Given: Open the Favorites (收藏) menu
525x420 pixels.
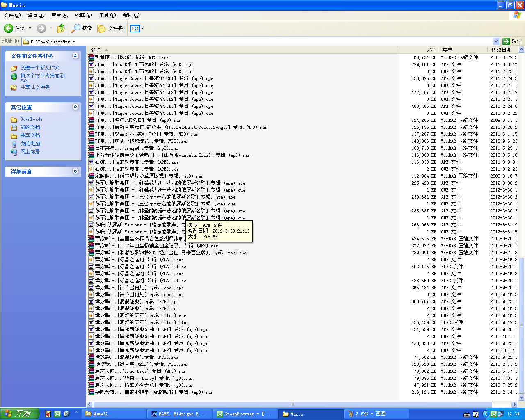Looking at the screenshot, I should click(83, 15).
